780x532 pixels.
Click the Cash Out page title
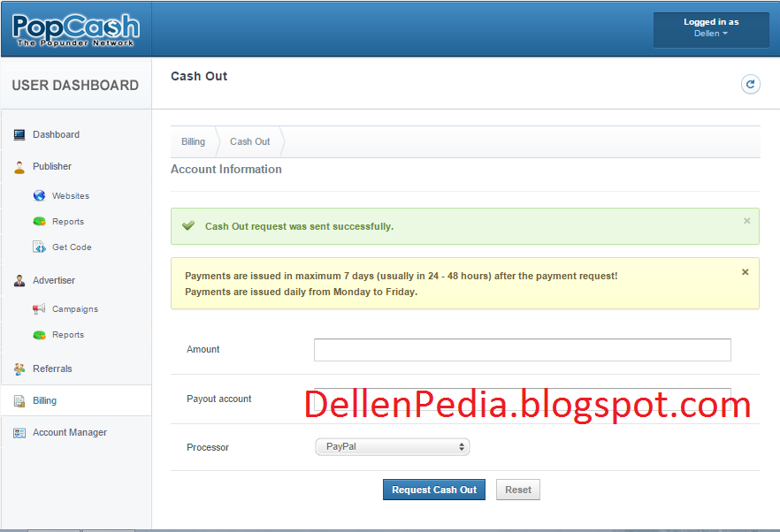[x=199, y=76]
